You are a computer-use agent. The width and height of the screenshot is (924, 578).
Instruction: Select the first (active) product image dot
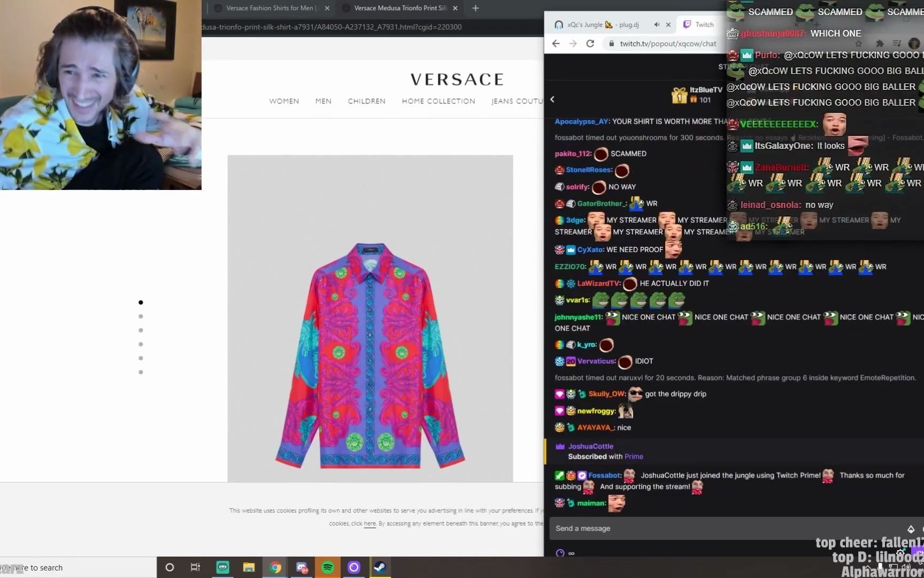pyautogui.click(x=141, y=302)
